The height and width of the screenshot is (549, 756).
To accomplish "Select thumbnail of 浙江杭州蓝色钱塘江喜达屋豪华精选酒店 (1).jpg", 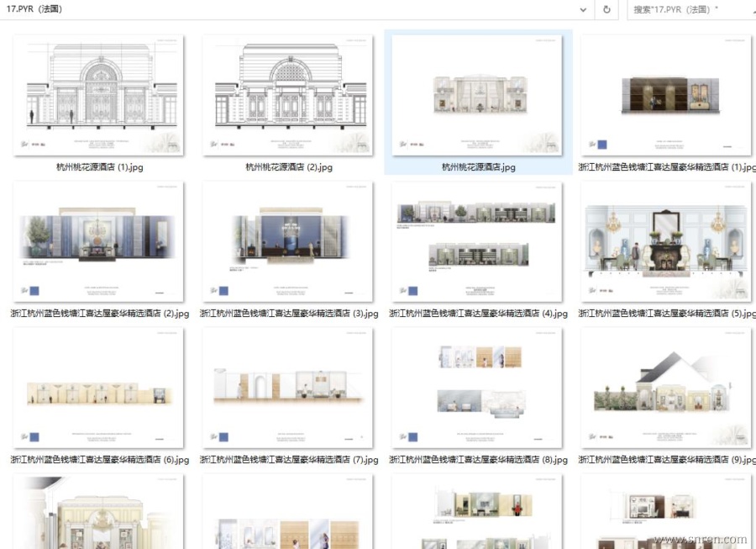I will pyautogui.click(x=666, y=95).
